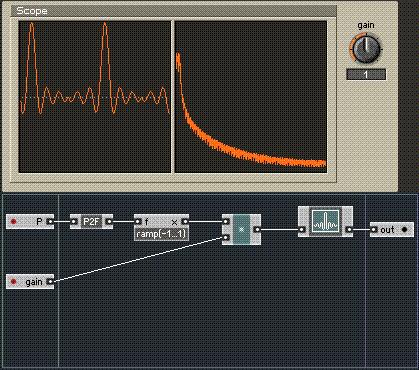Click the input port of sinc module

[x=302, y=230]
